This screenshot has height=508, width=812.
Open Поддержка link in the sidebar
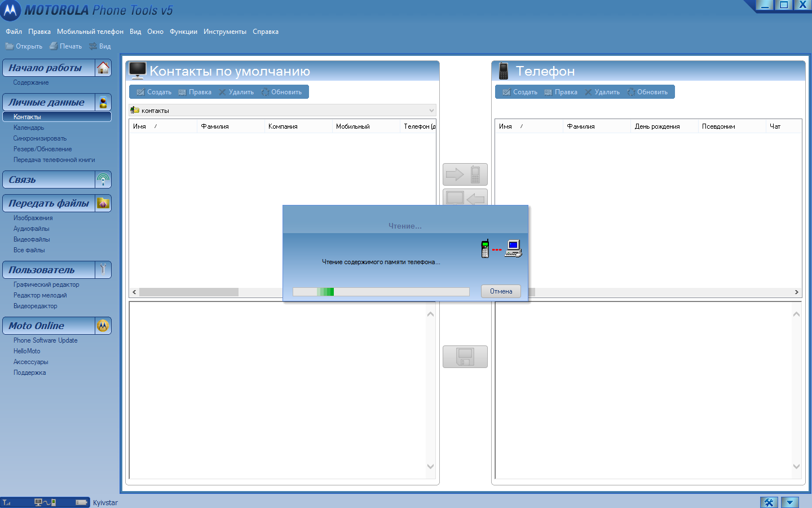(x=30, y=373)
